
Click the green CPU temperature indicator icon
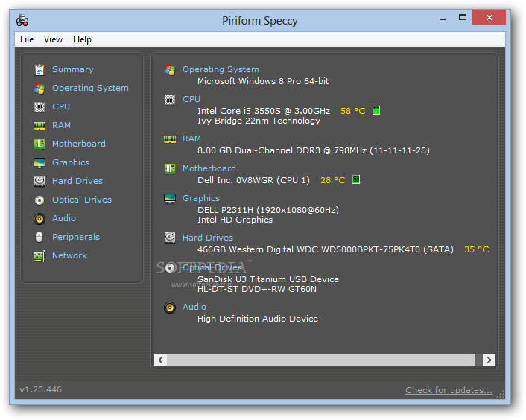[376, 111]
